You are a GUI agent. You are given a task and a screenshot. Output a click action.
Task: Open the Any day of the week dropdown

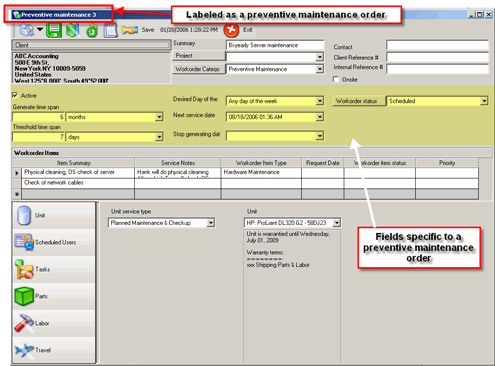319,101
